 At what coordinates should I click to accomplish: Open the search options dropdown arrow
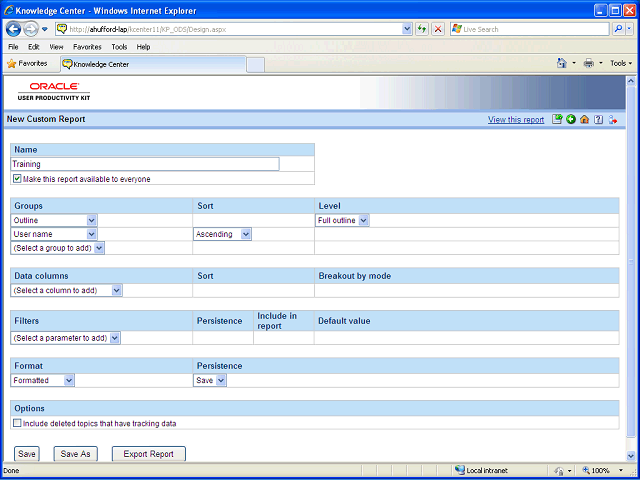[x=629, y=29]
